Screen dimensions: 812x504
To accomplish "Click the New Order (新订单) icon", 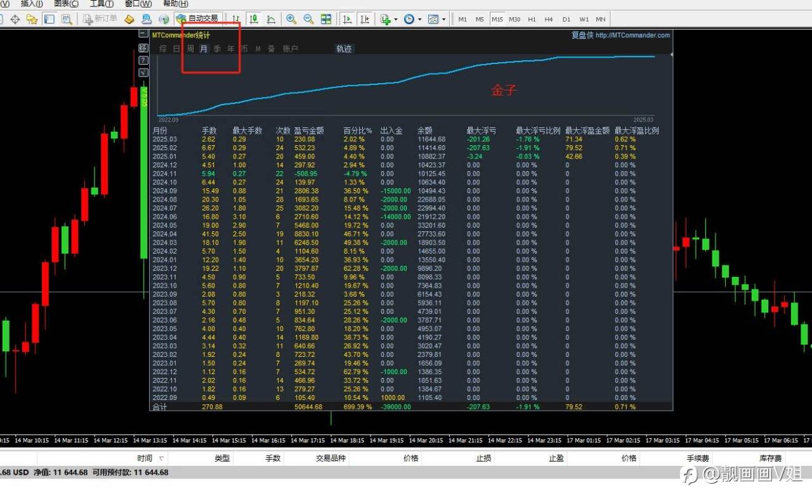I will click(100, 19).
